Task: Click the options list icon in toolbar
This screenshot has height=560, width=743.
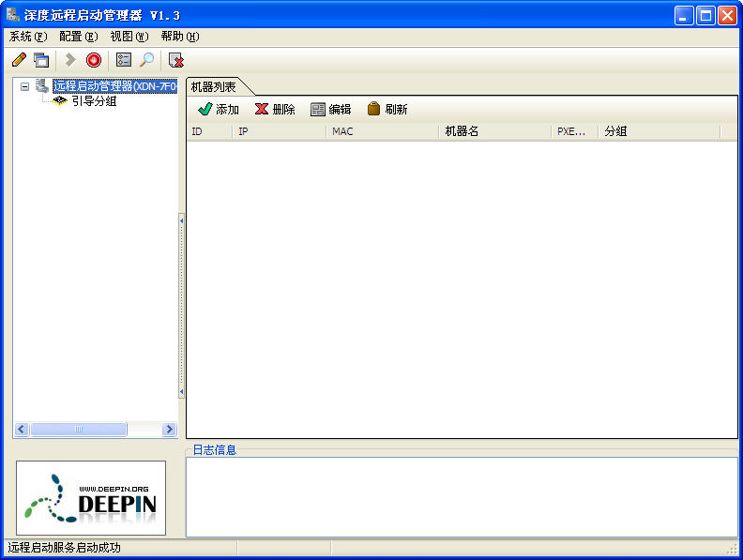Action: [124, 60]
